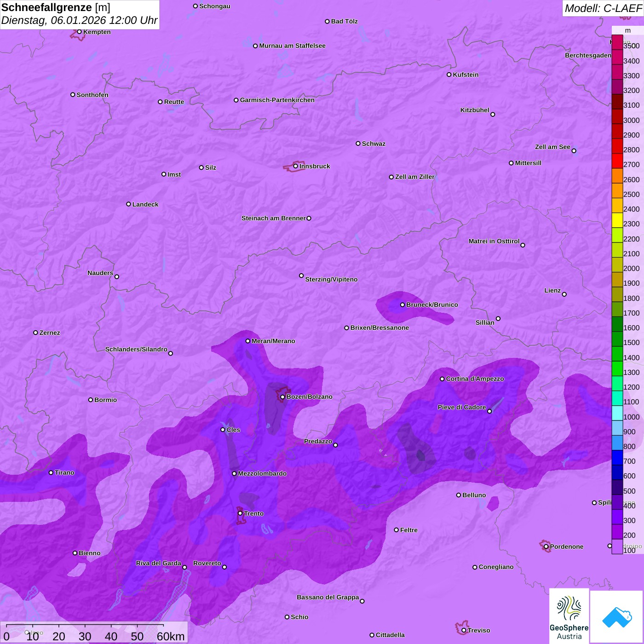Click the Feltre label

[x=409, y=530]
